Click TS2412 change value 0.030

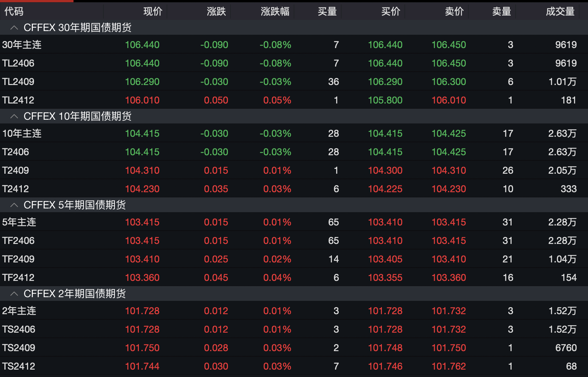[x=216, y=366]
